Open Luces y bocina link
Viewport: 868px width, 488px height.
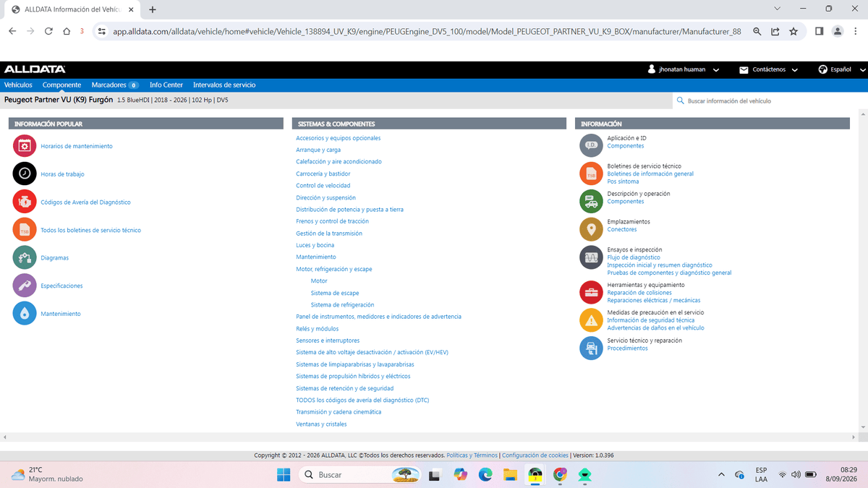pyautogui.click(x=315, y=245)
